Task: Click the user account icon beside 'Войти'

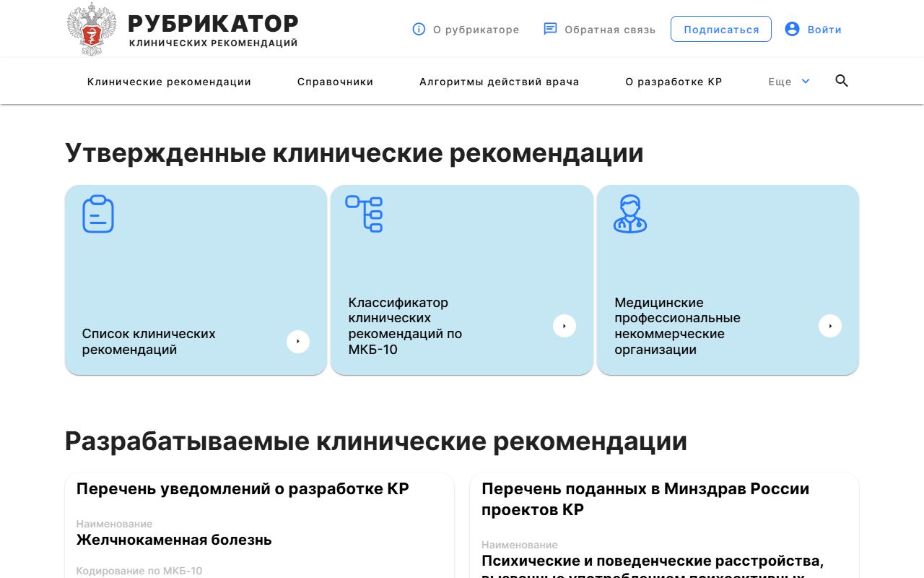Action: (x=792, y=29)
